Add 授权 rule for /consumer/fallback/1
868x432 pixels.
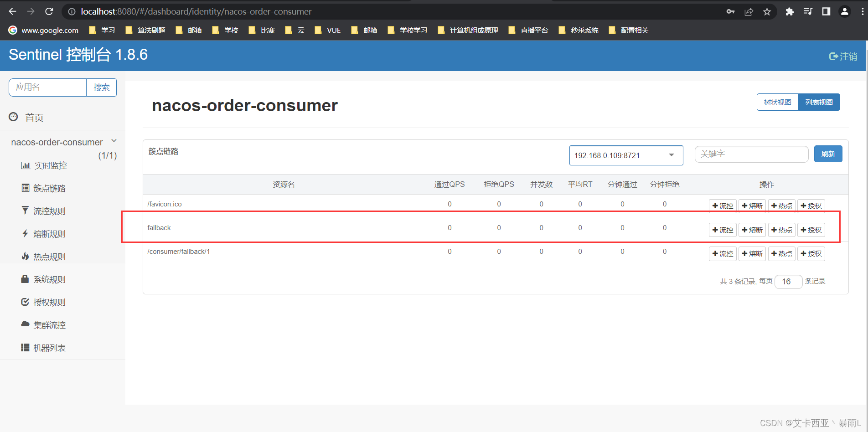811,254
